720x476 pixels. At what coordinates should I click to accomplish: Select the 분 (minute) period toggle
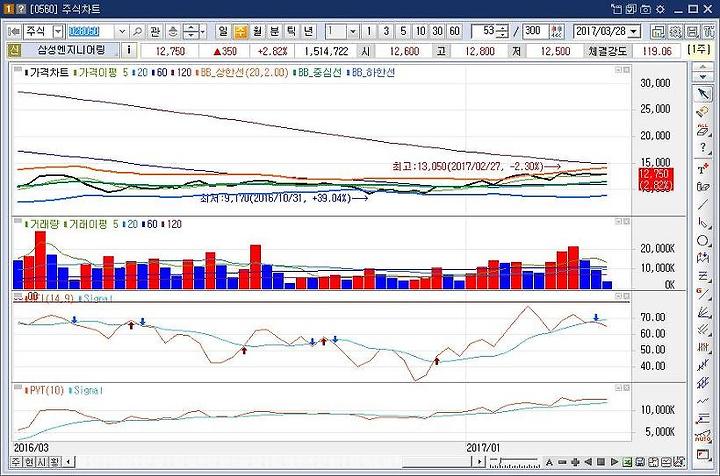275,31
